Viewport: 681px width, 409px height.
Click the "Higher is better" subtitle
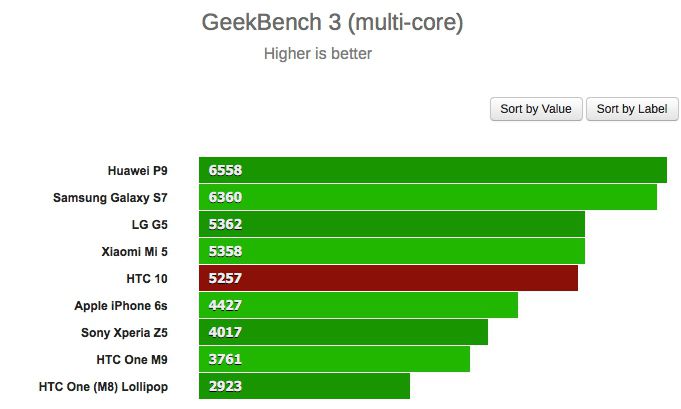(x=318, y=53)
